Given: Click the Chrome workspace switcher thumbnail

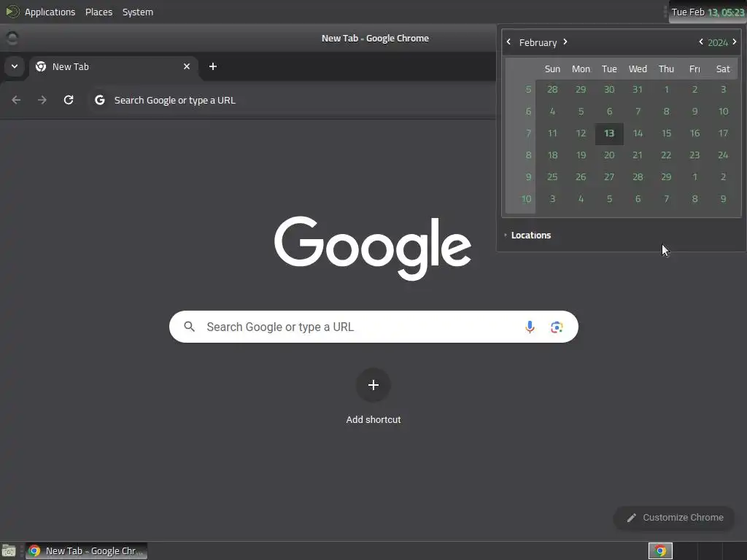Looking at the screenshot, I should tap(660, 551).
